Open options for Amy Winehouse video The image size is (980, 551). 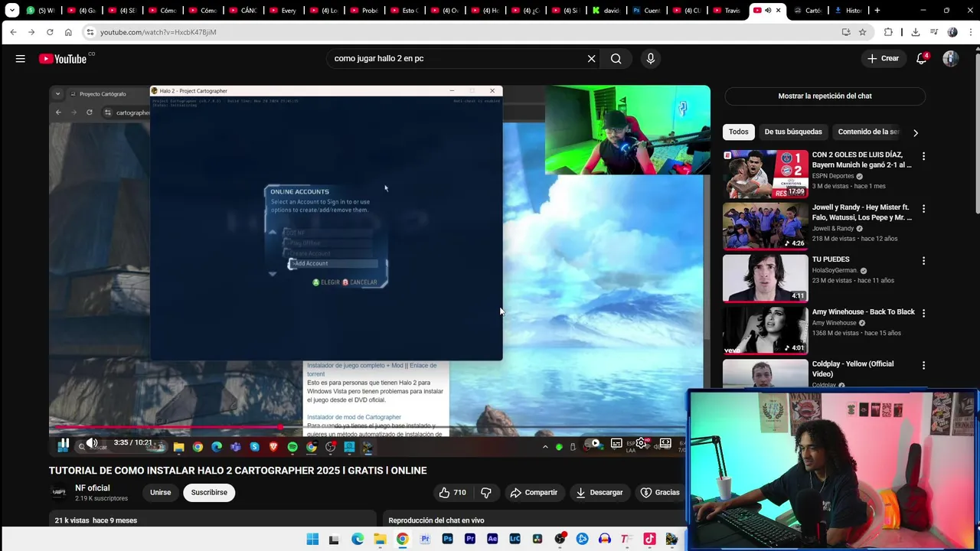tap(923, 313)
